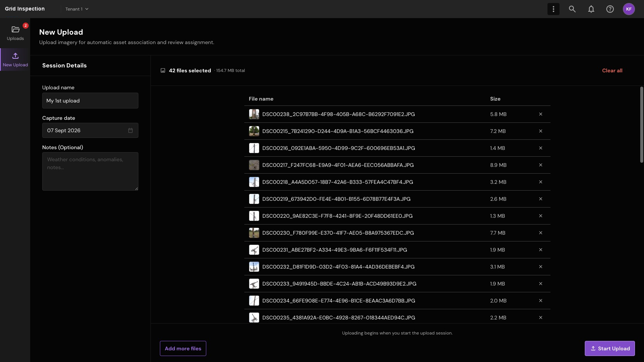Click thumbnail of DSC00232 image
The height and width of the screenshot is (362, 644).
coord(254,267)
